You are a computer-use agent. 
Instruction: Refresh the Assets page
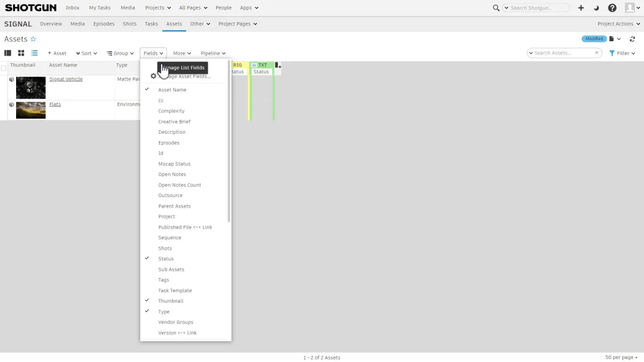[x=632, y=39]
